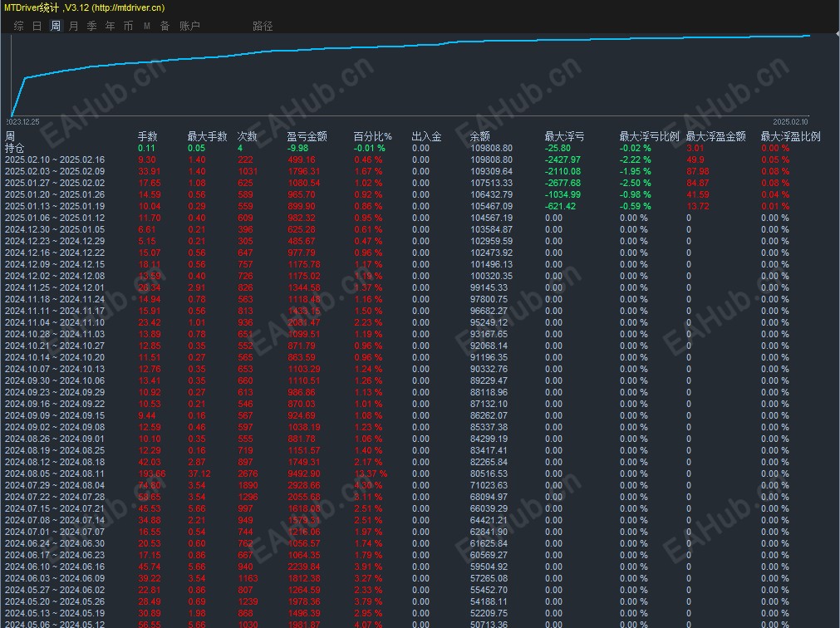The width and height of the screenshot is (840, 628).
Task: Click the 盈亏金额 column header
Action: click(307, 136)
